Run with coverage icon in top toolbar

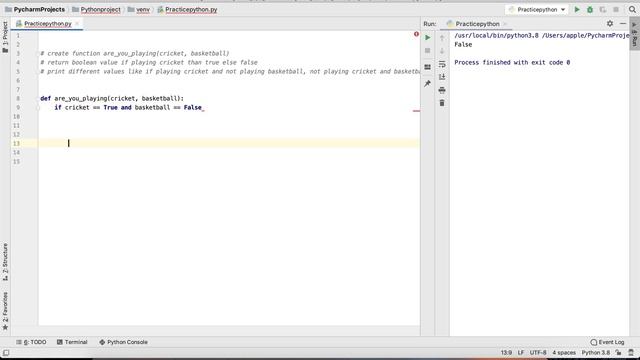pyautogui.click(x=603, y=9)
